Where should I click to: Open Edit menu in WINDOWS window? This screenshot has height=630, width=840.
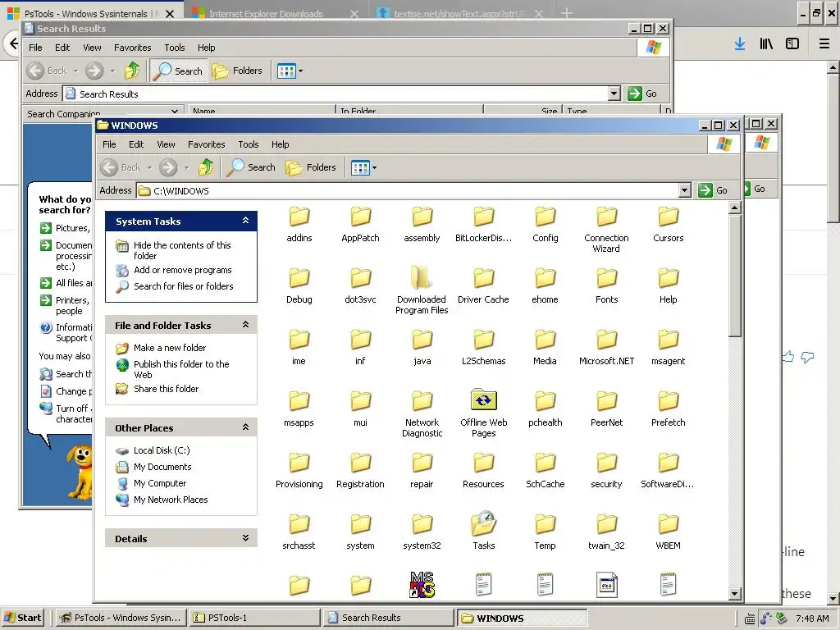tap(136, 144)
